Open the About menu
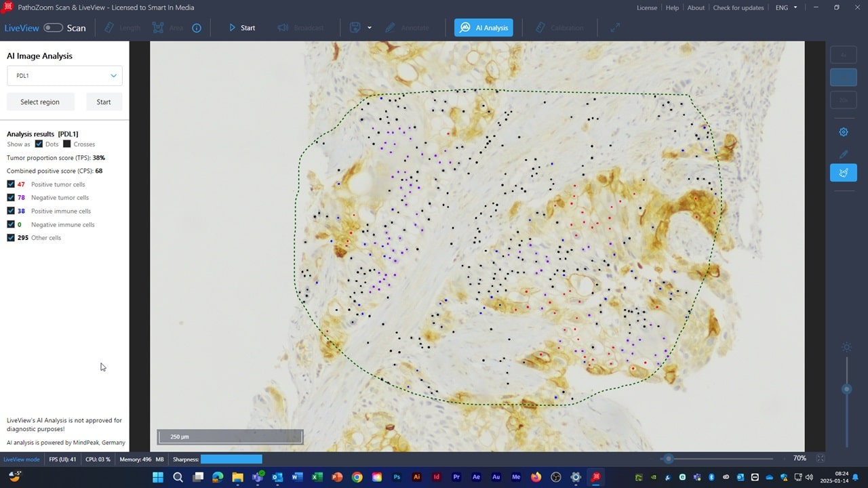Image resolution: width=868 pixels, height=488 pixels. pos(696,7)
